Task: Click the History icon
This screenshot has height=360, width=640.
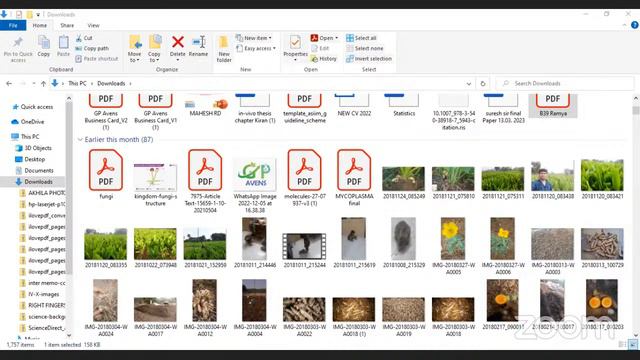Action: [314, 59]
